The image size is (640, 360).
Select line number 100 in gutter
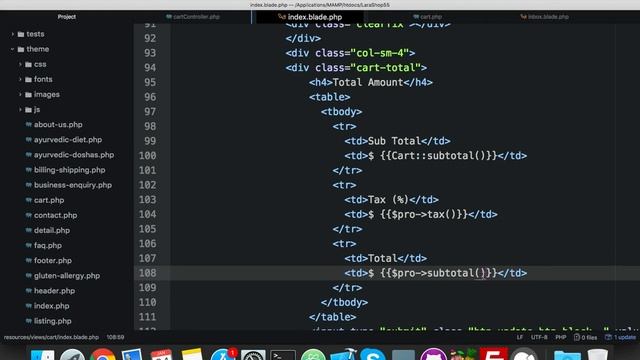[147, 156]
